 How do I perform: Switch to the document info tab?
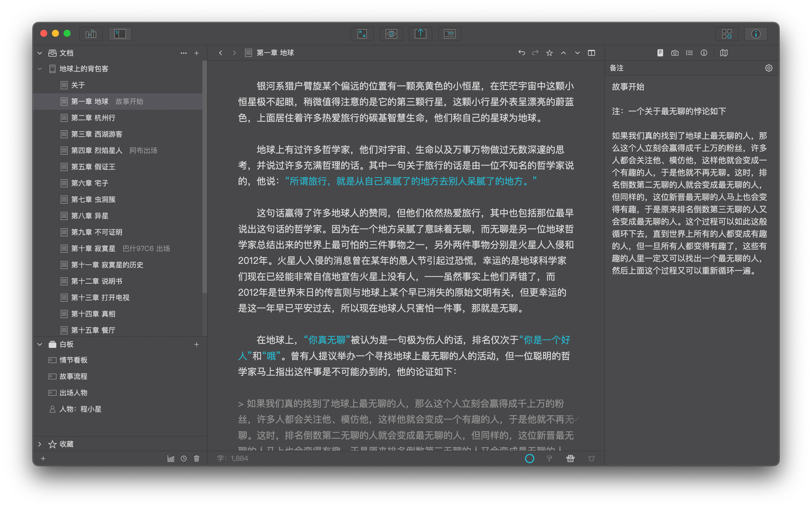point(704,53)
